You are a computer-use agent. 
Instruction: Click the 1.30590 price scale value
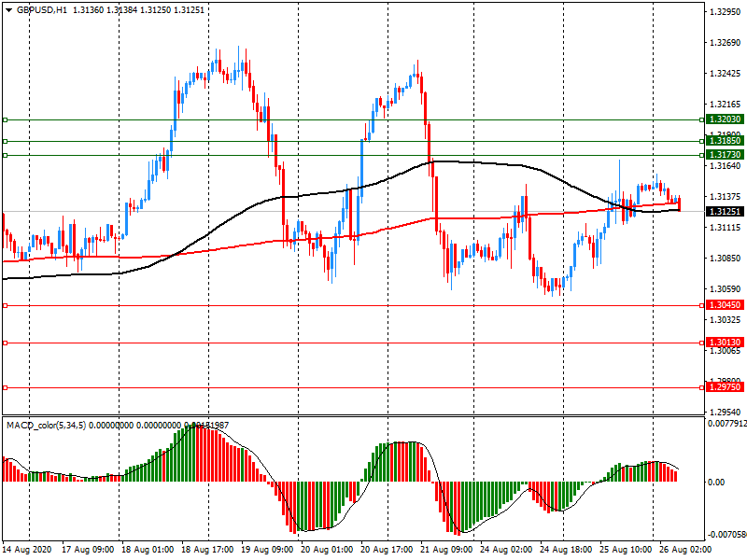726,289
